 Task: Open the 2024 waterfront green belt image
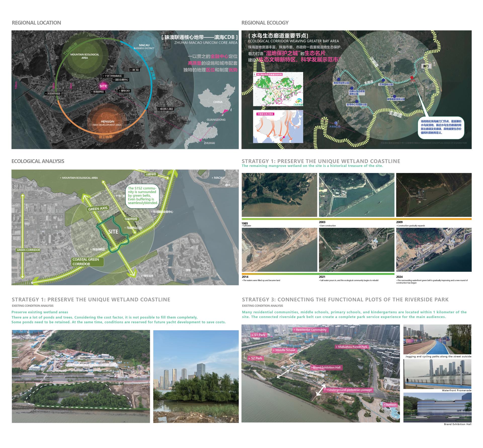[434, 250]
